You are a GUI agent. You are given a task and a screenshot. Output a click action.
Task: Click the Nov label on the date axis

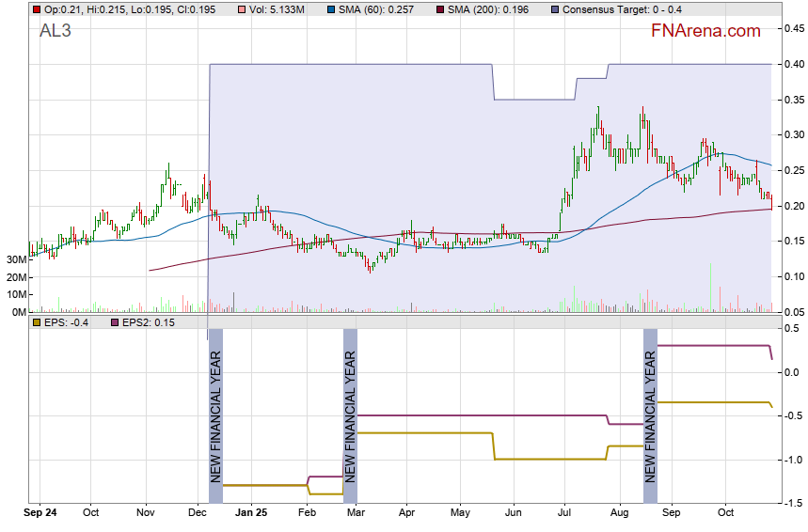145,514
